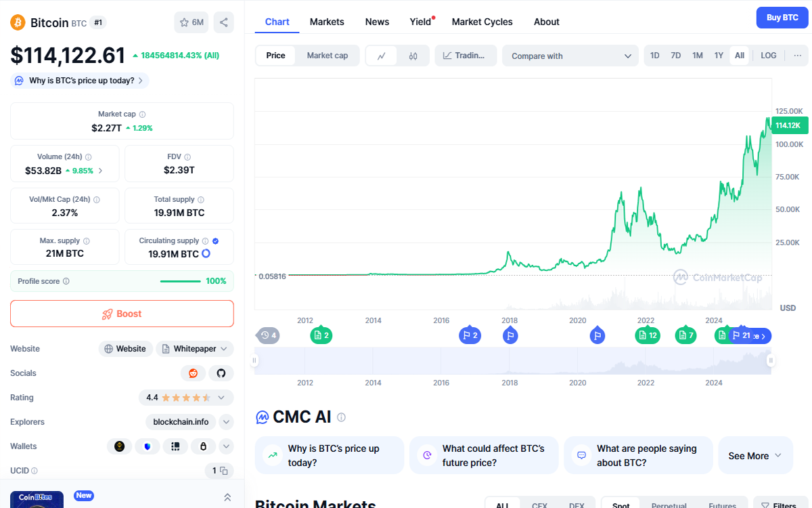Open Bitcoin's Reddit social icon
This screenshot has height=508, width=812.
(193, 373)
